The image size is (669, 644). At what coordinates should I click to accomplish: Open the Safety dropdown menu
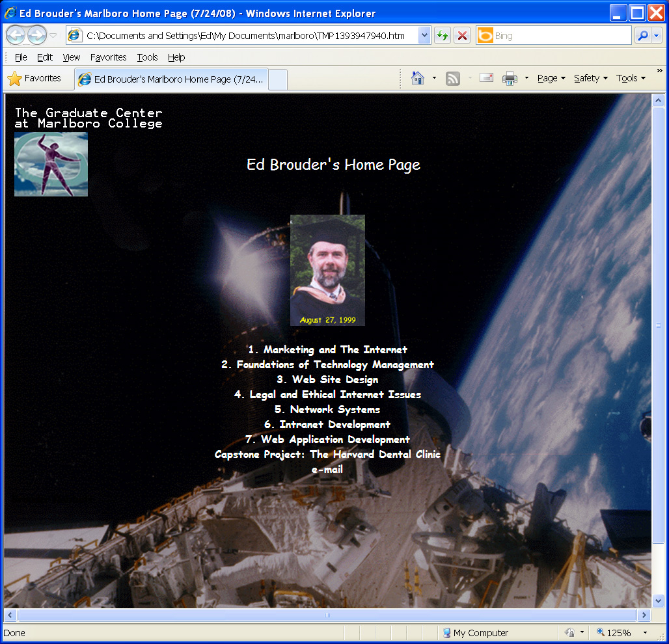(x=590, y=78)
